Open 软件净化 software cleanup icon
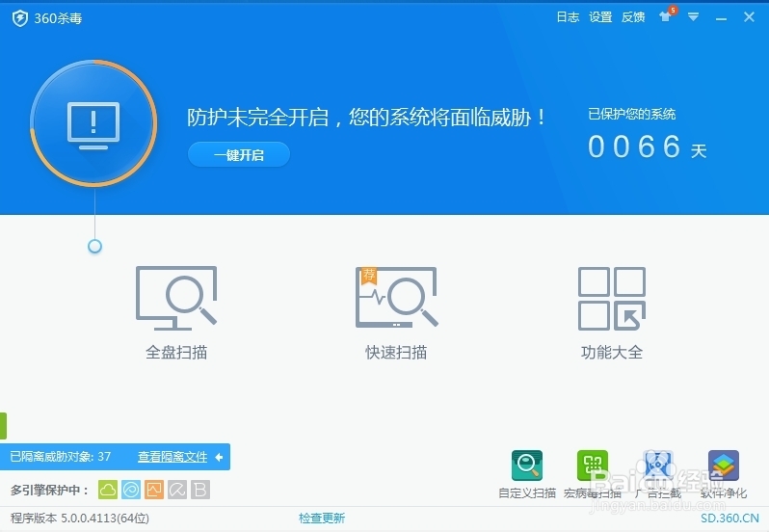Image resolution: width=769 pixels, height=532 pixels. [724, 465]
